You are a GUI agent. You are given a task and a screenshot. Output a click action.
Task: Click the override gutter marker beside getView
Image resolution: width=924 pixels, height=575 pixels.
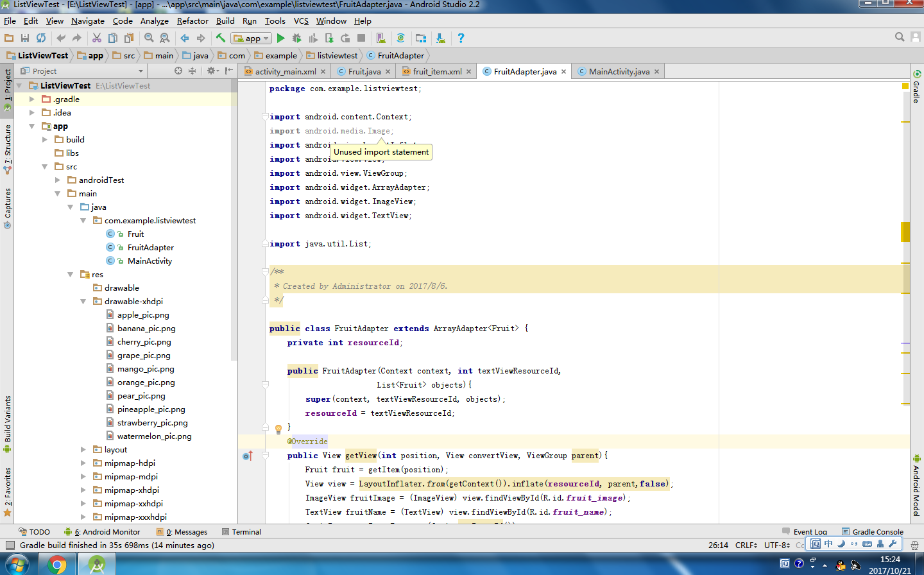tap(248, 456)
